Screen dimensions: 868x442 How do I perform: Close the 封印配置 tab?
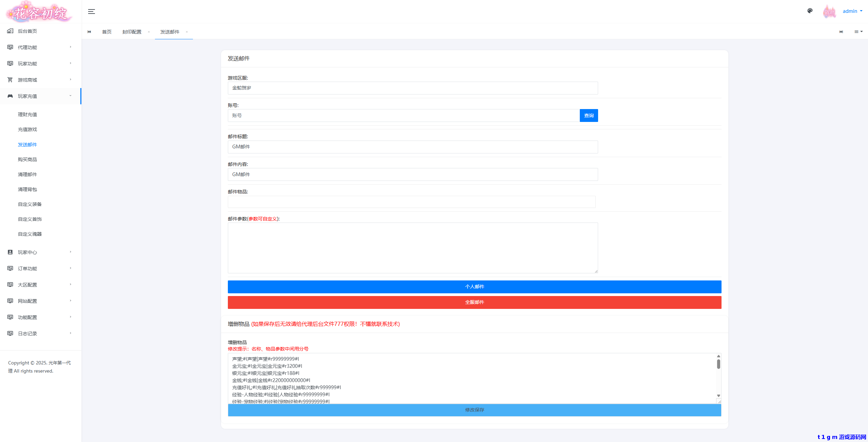149,32
